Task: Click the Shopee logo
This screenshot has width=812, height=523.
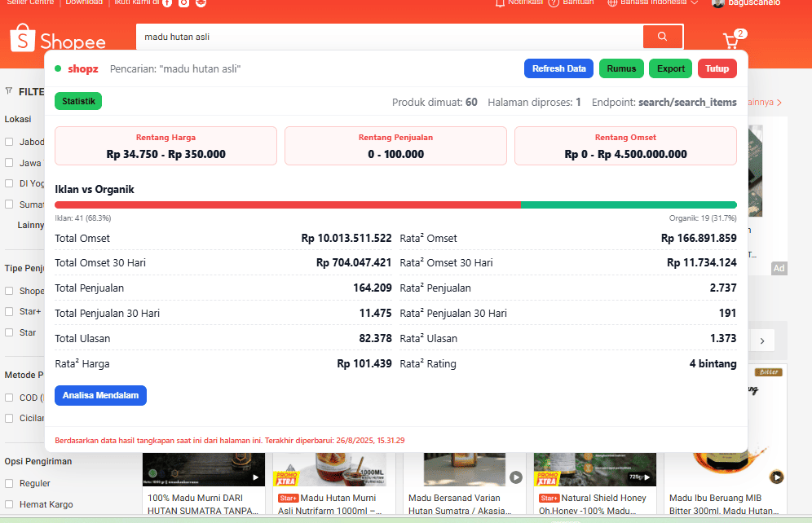Action: click(58, 41)
